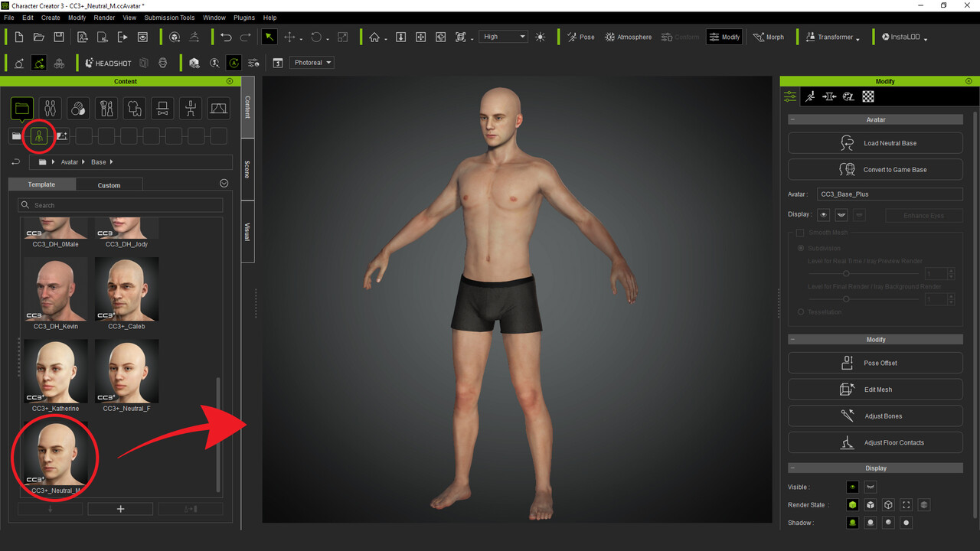
Task: Click the redo arrow in the toolbar
Action: [246, 37]
